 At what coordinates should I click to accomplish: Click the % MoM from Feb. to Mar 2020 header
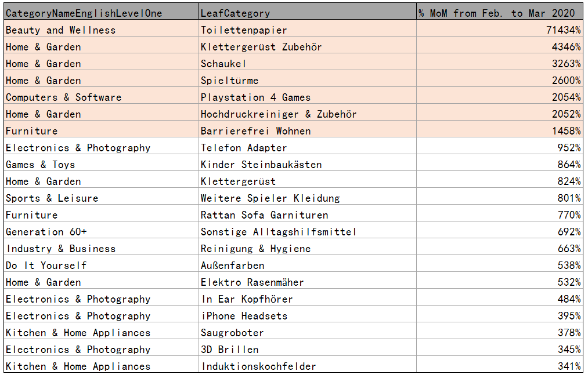[x=497, y=13]
